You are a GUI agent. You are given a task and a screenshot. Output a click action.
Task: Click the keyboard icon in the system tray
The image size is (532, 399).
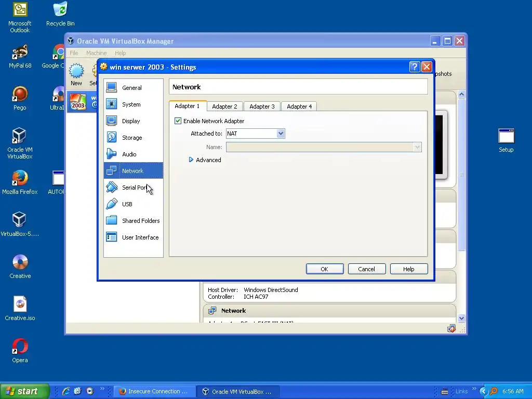coord(445,392)
